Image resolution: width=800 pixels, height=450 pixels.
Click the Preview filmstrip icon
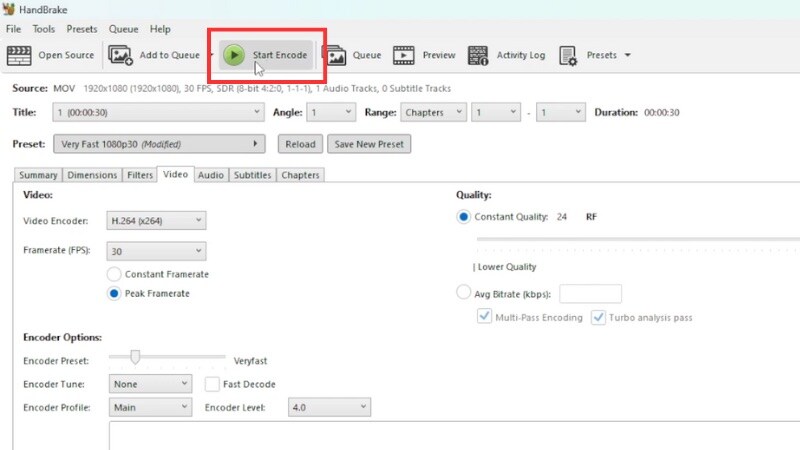click(x=404, y=55)
